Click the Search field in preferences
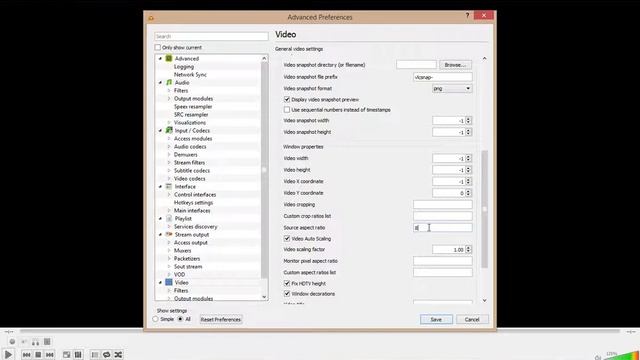Image resolution: width=640 pixels, height=360 pixels. [x=211, y=36]
